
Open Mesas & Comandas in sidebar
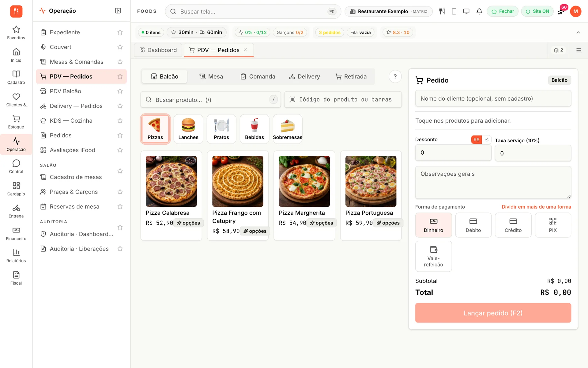81,62
